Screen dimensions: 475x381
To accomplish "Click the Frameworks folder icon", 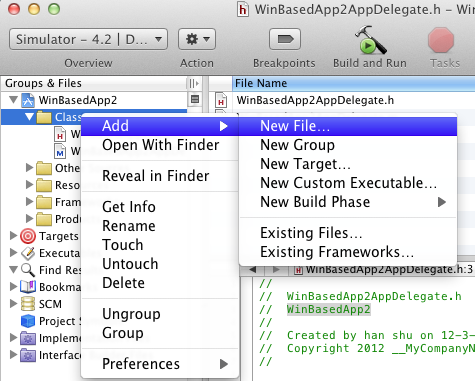I will pyautogui.click(x=44, y=202).
